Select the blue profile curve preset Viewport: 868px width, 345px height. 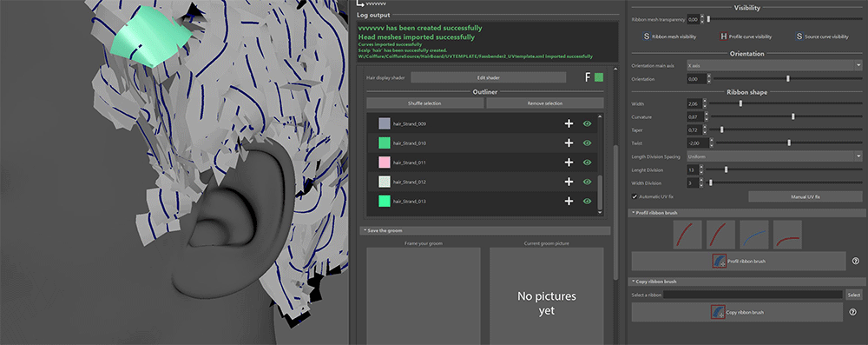pyautogui.click(x=754, y=235)
